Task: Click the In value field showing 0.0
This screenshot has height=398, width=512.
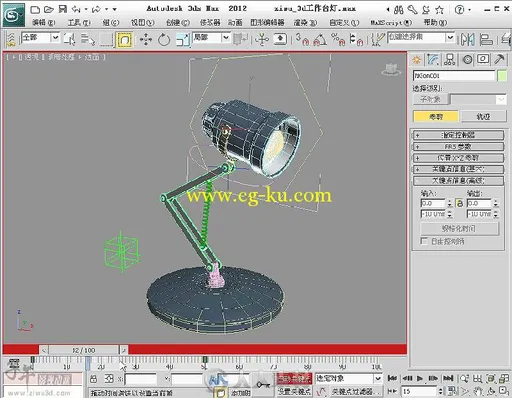Action: point(433,203)
